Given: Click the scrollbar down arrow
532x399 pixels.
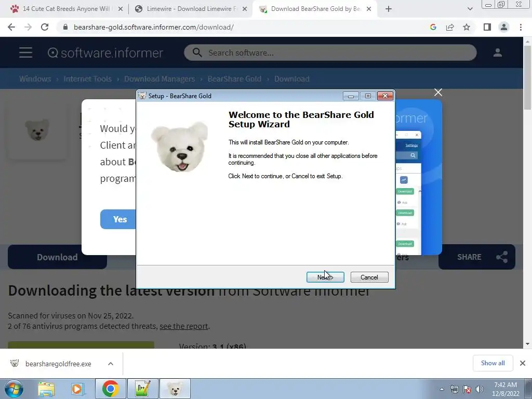Looking at the screenshot, I should click(528, 344).
